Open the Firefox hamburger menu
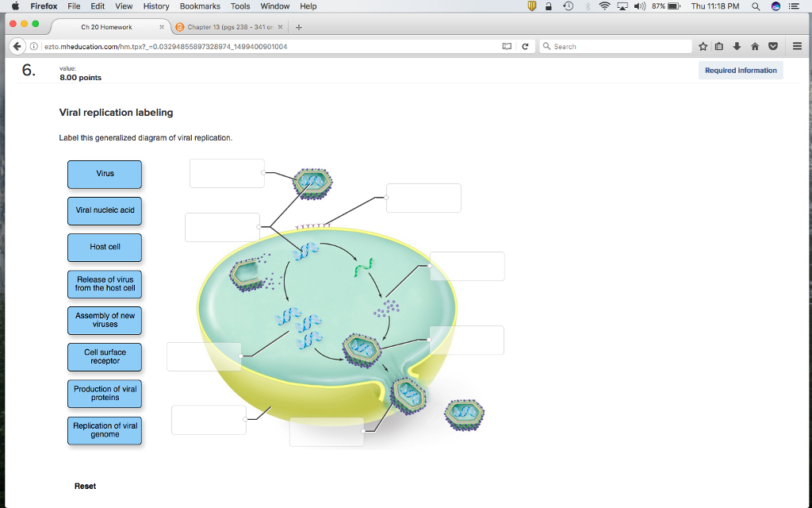Screen dimensions: 812x508 point(796,46)
